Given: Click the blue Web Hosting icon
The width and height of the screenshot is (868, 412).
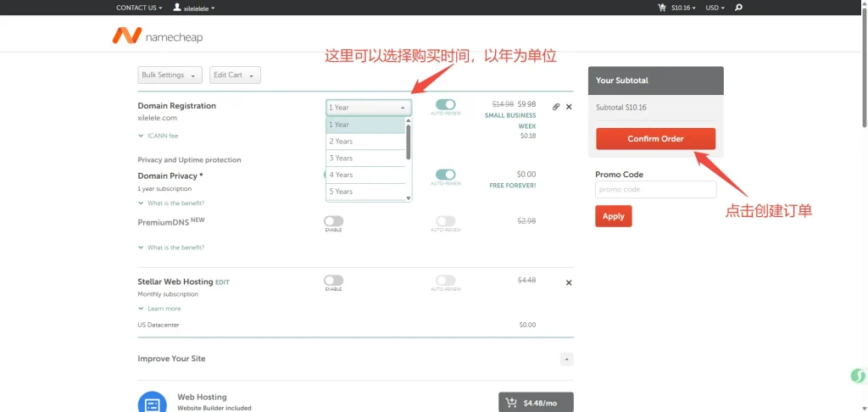Looking at the screenshot, I should (153, 403).
